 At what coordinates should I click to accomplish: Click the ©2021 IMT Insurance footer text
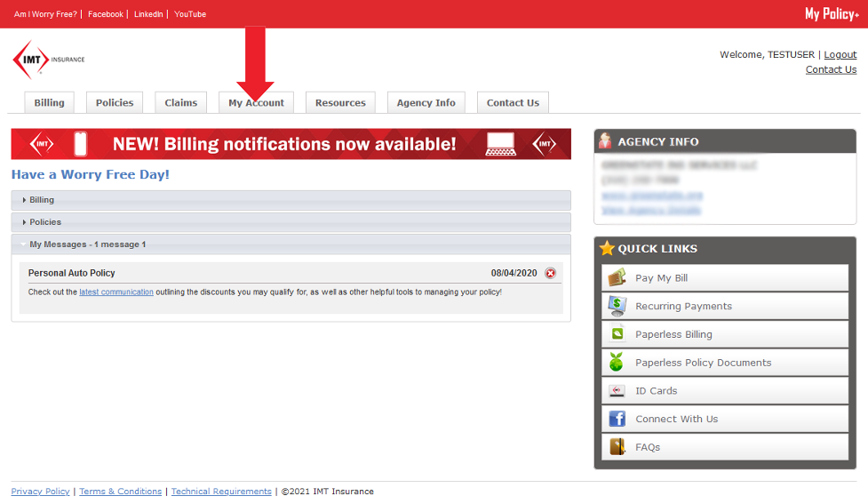(x=328, y=492)
